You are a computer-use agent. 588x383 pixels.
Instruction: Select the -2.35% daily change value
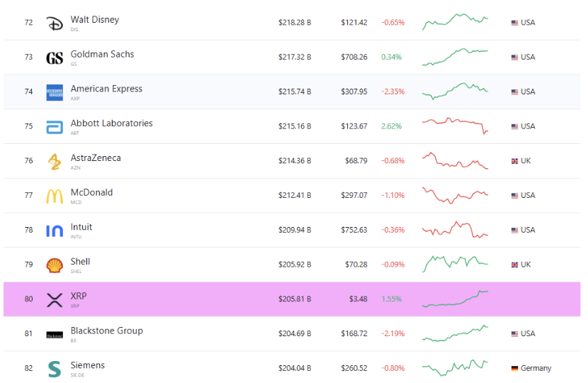point(393,91)
